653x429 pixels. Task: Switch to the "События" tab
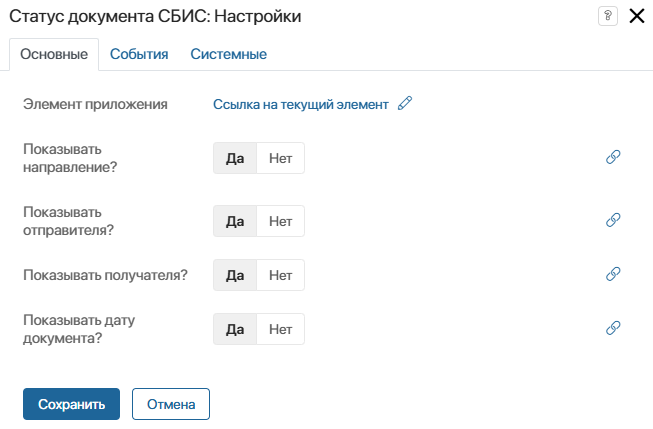pyautogui.click(x=139, y=54)
